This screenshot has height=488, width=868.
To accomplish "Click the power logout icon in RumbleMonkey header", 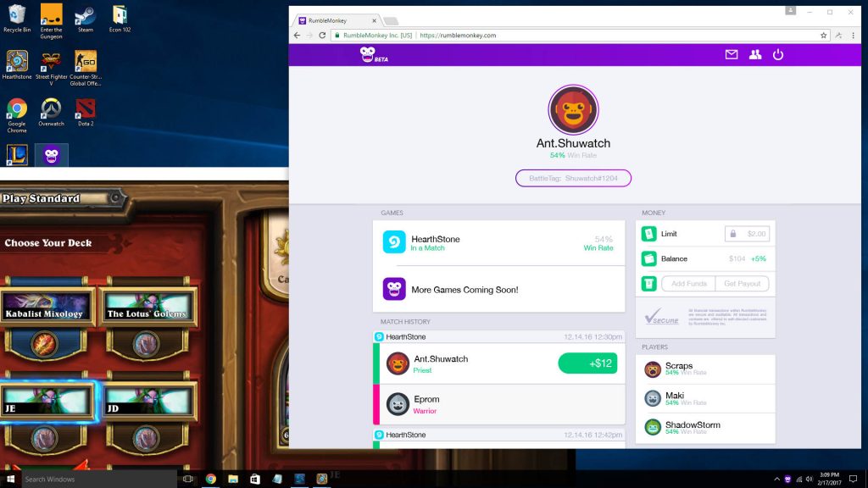I will click(778, 54).
